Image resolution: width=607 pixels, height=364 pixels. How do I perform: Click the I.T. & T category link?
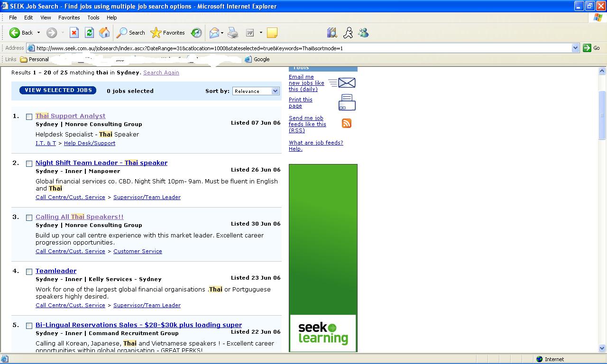(x=46, y=143)
